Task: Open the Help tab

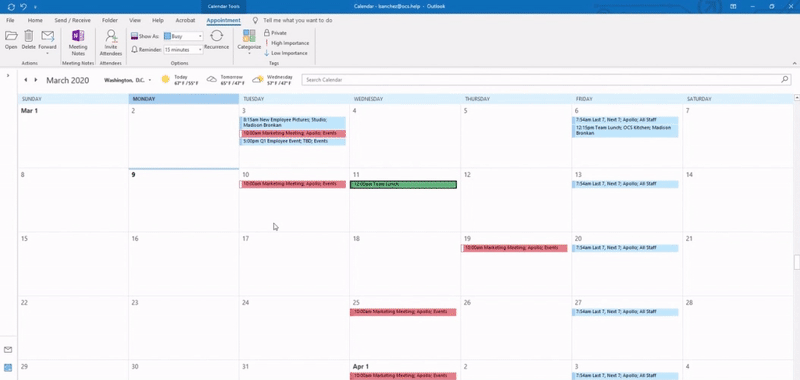Action: click(158, 20)
